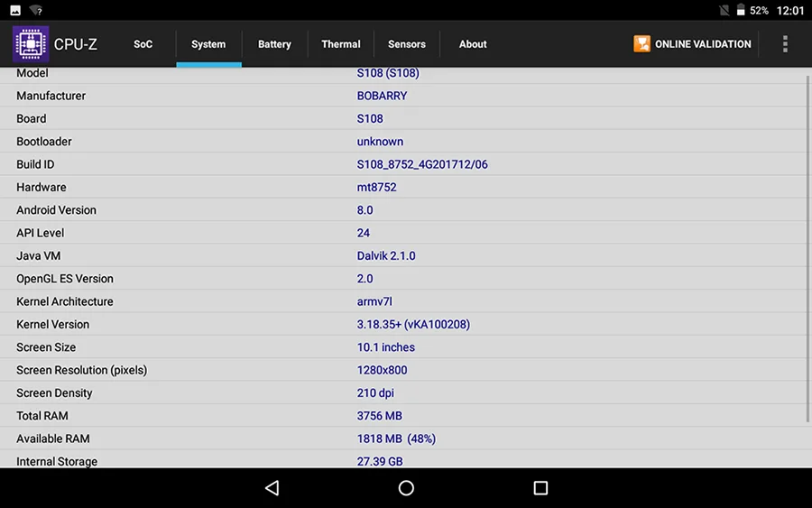
Task: Open the About tab
Action: 472,44
